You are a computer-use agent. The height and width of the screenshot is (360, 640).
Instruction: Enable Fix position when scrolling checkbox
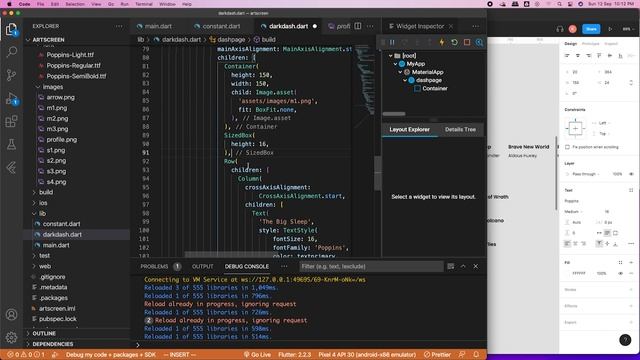(567, 147)
